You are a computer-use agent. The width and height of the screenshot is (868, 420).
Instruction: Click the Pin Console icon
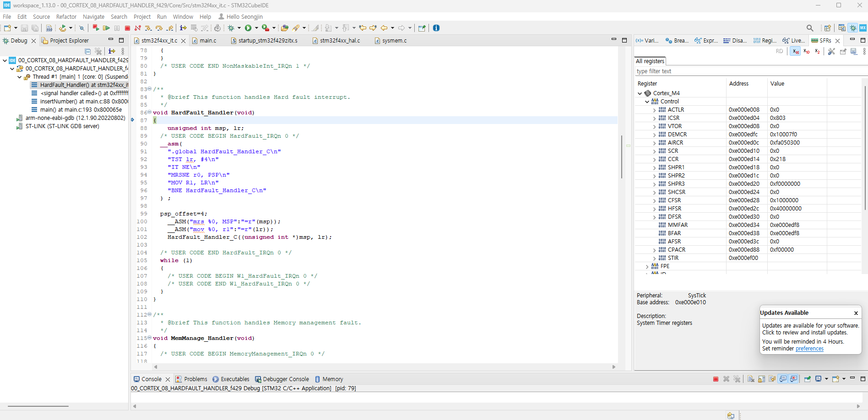point(807,379)
